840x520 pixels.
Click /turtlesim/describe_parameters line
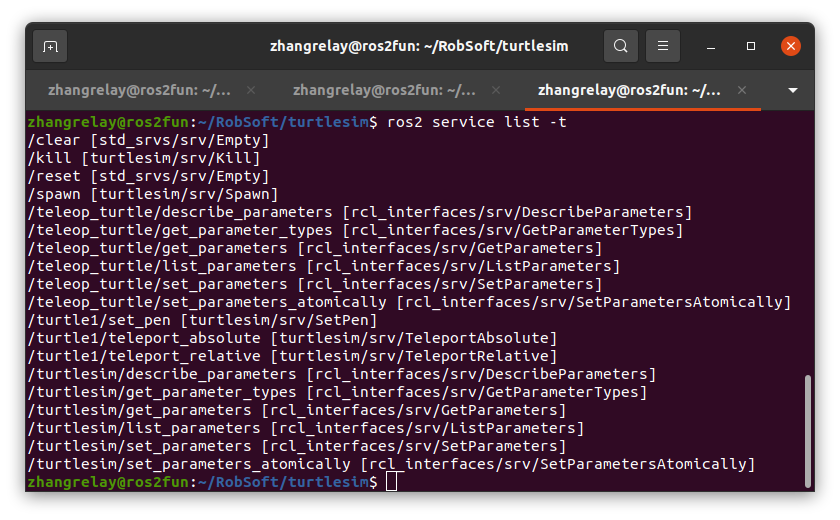click(342, 374)
